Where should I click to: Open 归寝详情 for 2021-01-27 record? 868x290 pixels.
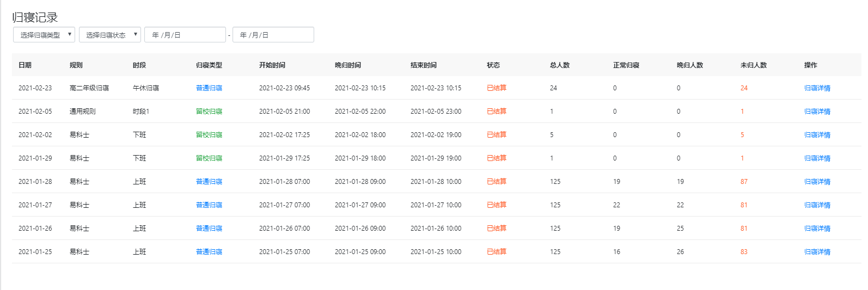point(817,205)
